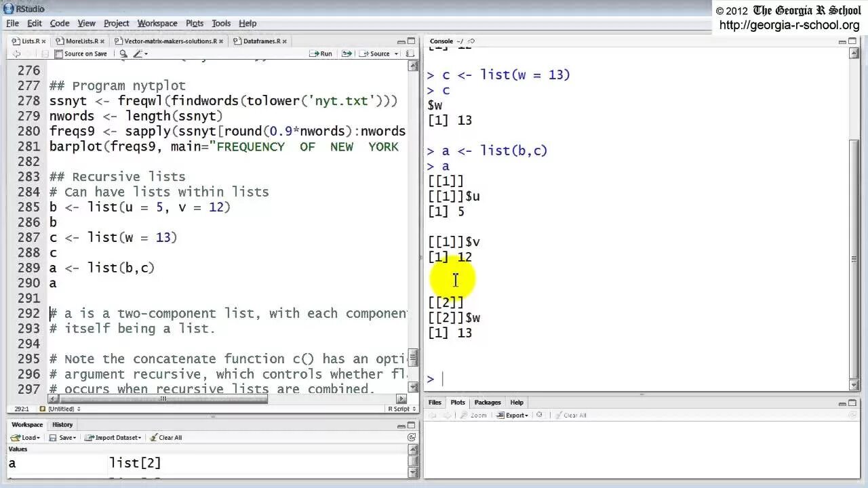Viewport: 868px width, 488px height.
Task: Click the Source button in editor toolbar
Action: click(x=375, y=54)
